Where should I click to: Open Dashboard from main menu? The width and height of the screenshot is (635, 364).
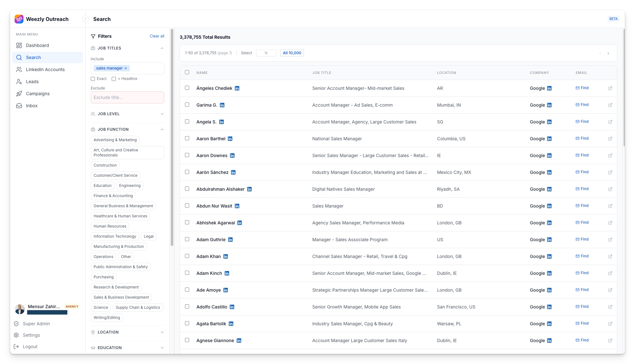pos(47,45)
